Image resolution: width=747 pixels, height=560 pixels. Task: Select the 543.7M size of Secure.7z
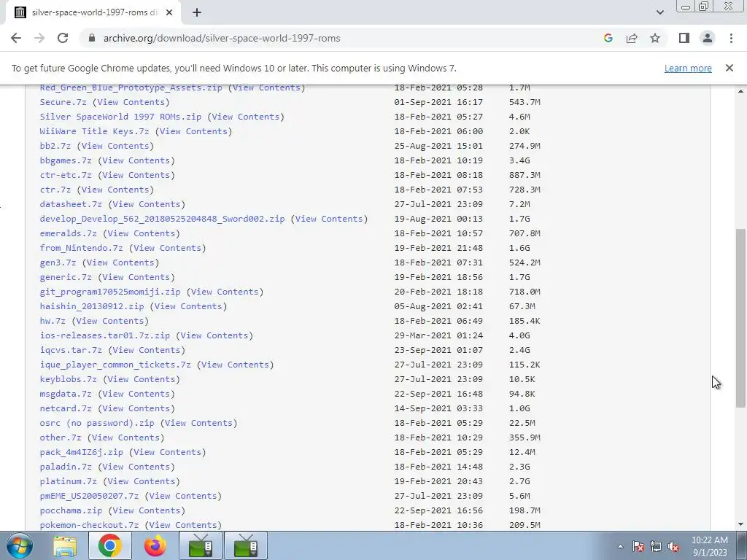(525, 102)
